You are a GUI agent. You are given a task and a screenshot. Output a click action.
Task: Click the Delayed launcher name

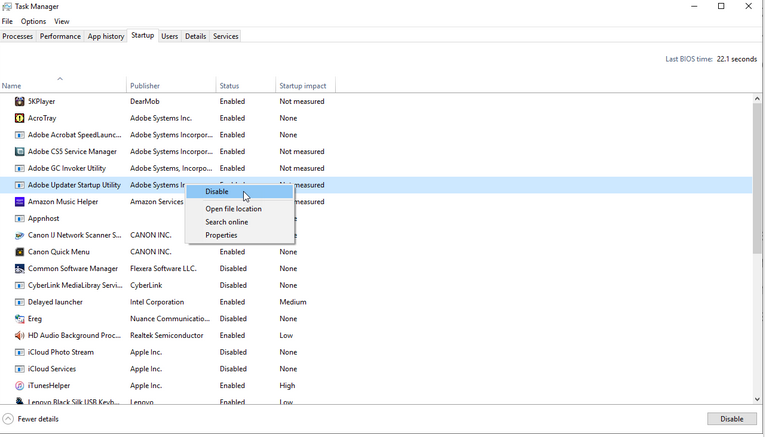(55, 302)
